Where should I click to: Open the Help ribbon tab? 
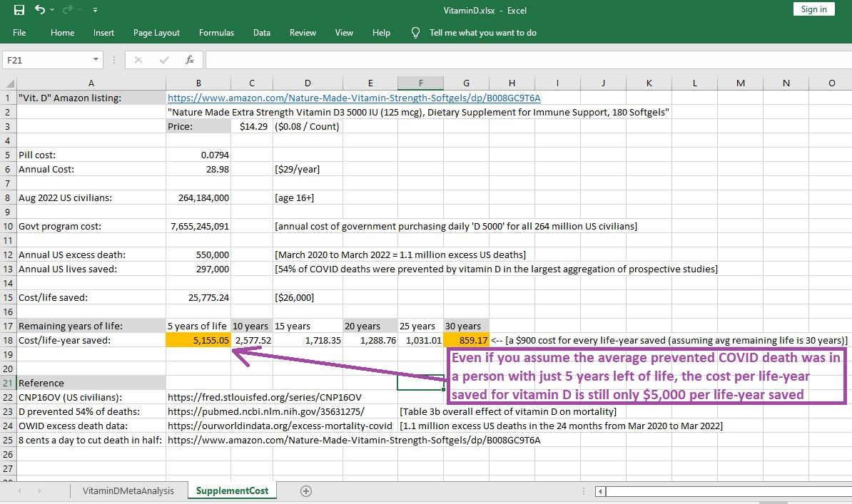pyautogui.click(x=382, y=33)
